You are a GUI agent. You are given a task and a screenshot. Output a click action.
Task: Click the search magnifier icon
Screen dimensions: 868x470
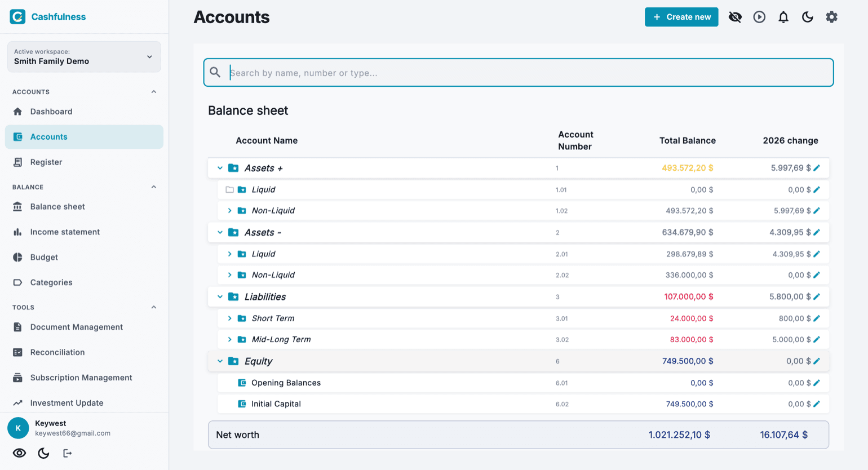point(215,73)
